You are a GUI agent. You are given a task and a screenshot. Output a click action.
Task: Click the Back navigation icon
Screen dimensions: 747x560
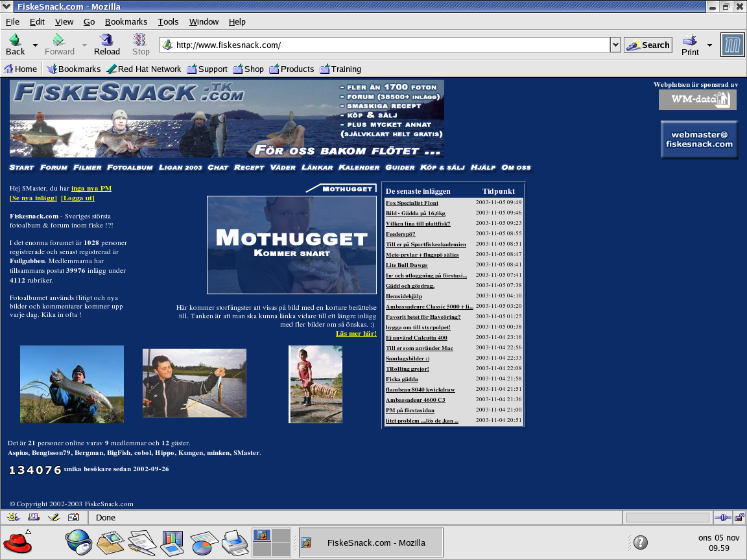click(x=15, y=44)
